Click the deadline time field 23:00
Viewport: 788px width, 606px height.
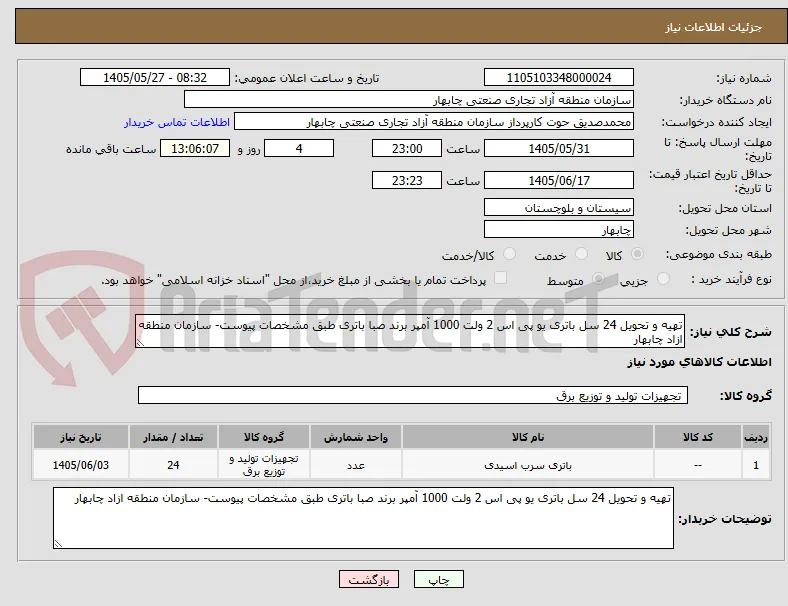point(407,148)
